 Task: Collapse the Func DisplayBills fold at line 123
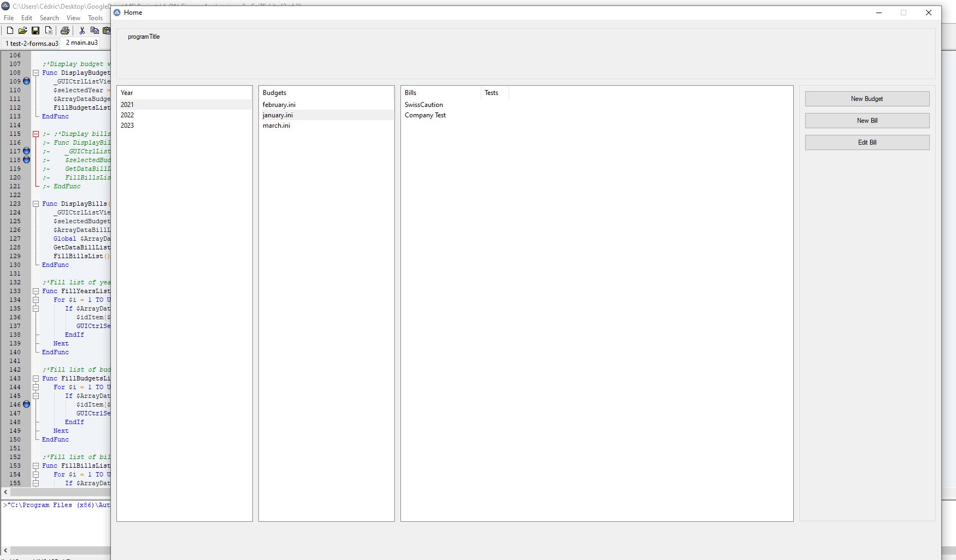pyautogui.click(x=36, y=204)
